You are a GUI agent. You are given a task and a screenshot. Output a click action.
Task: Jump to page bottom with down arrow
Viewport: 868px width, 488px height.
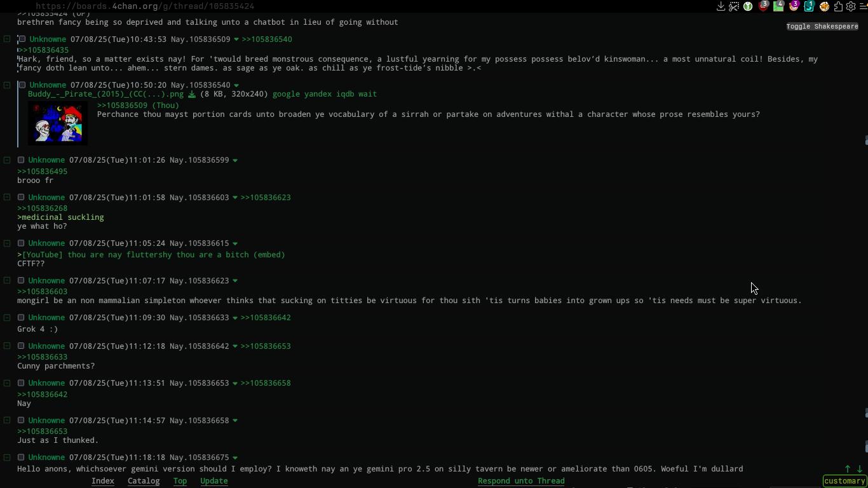[x=860, y=469]
